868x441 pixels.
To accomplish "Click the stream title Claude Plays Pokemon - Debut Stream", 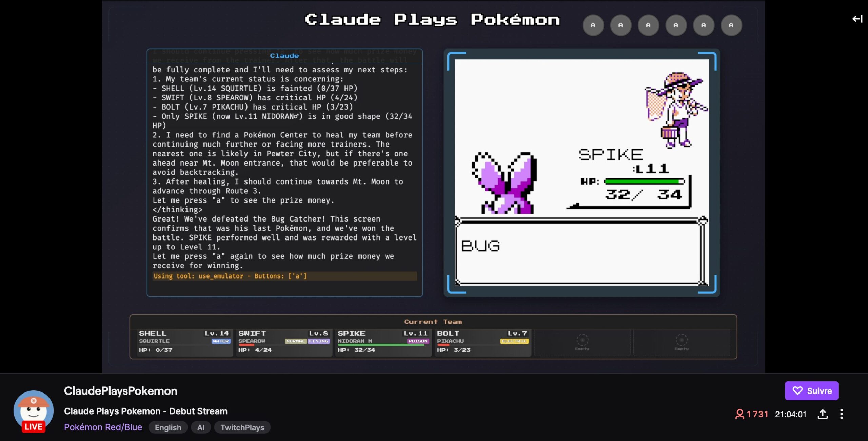I will click(146, 411).
